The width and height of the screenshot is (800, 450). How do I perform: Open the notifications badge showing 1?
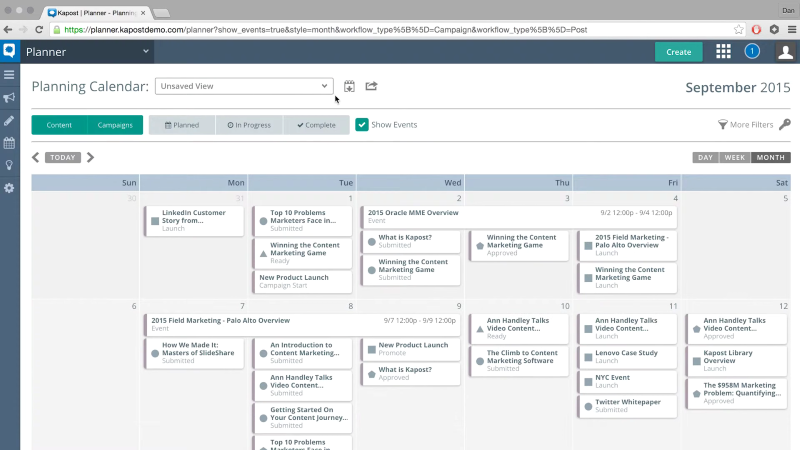pyautogui.click(x=752, y=52)
